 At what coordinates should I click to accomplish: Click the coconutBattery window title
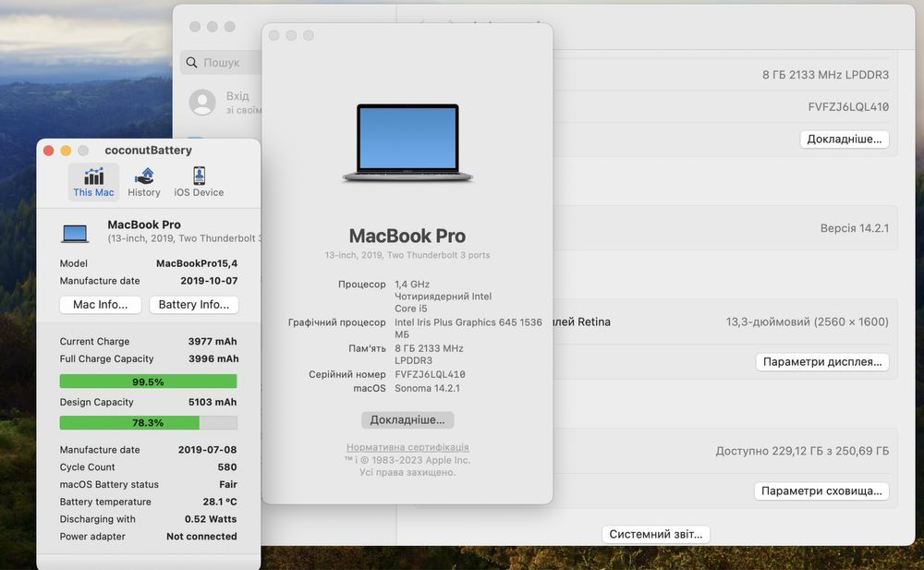[x=148, y=151]
